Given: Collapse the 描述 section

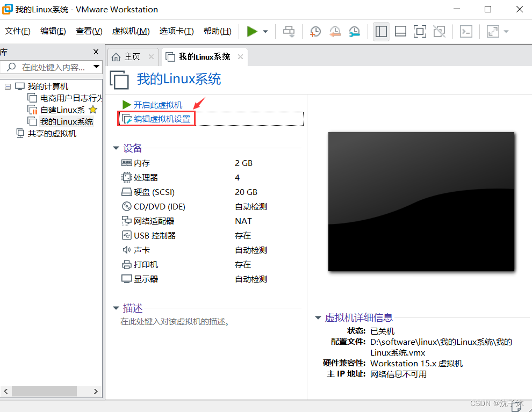Looking at the screenshot, I should pos(116,308).
